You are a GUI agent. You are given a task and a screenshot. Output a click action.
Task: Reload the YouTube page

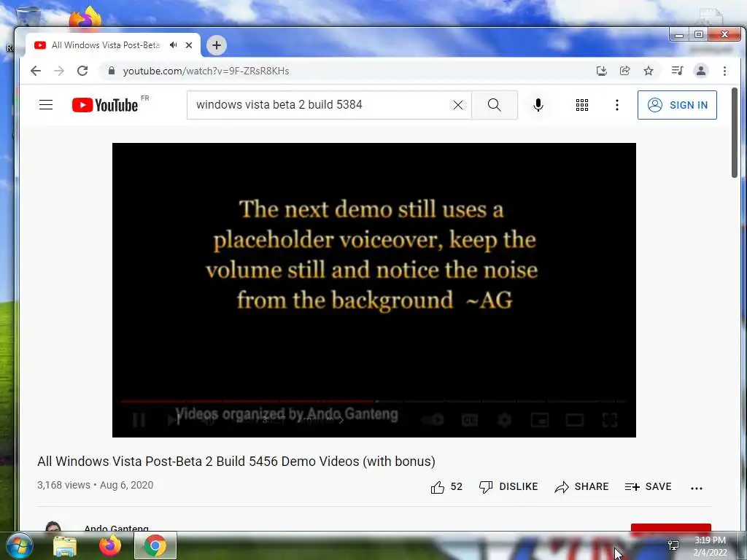coord(82,71)
